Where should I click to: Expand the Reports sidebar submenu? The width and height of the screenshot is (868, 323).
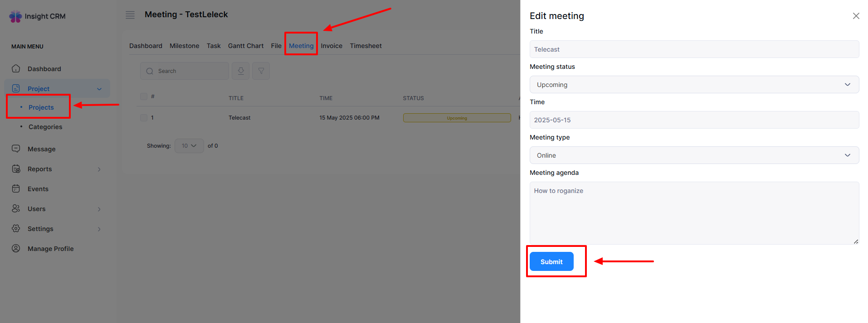click(99, 169)
